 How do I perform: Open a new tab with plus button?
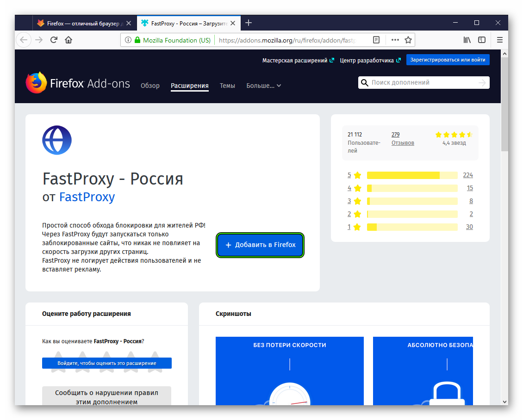pyautogui.click(x=249, y=23)
